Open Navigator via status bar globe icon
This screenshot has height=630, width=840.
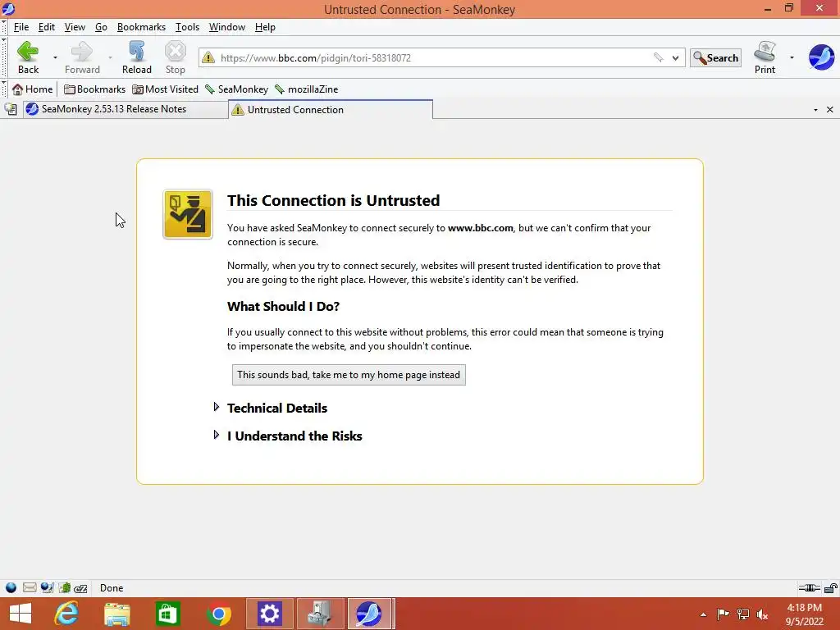point(11,587)
